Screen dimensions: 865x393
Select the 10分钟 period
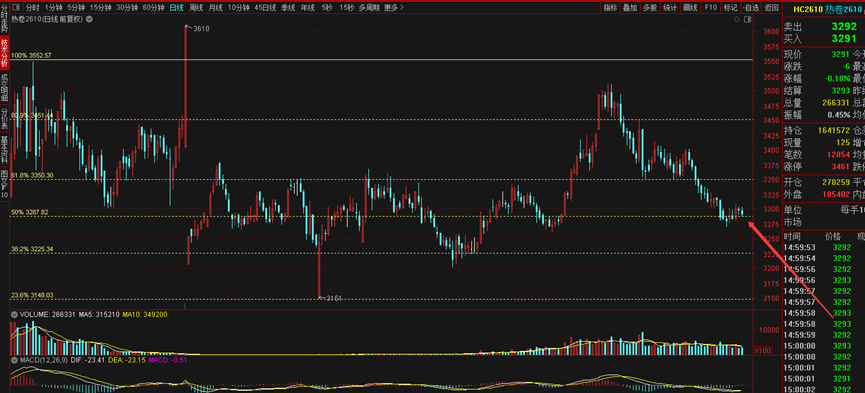(239, 8)
